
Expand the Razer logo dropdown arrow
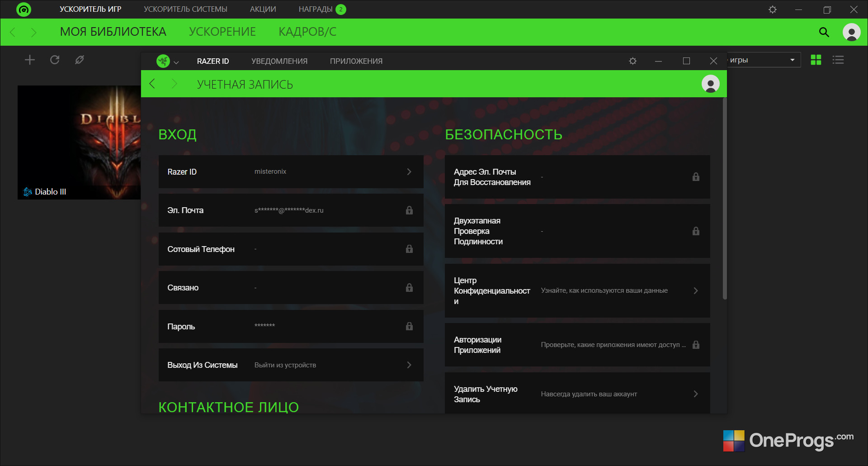click(x=176, y=62)
